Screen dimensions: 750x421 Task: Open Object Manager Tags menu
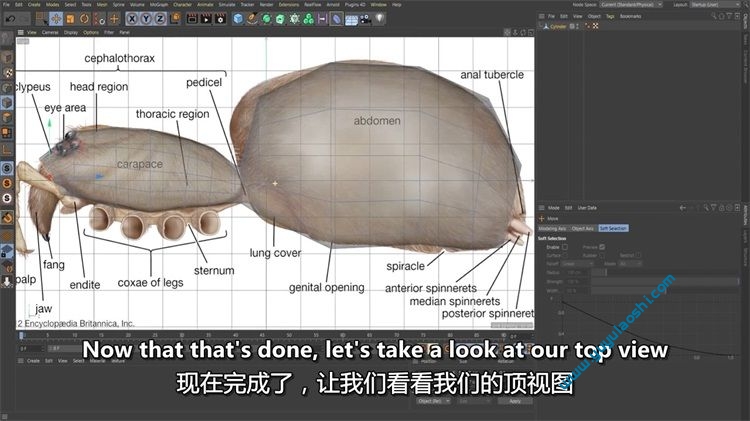tap(610, 16)
